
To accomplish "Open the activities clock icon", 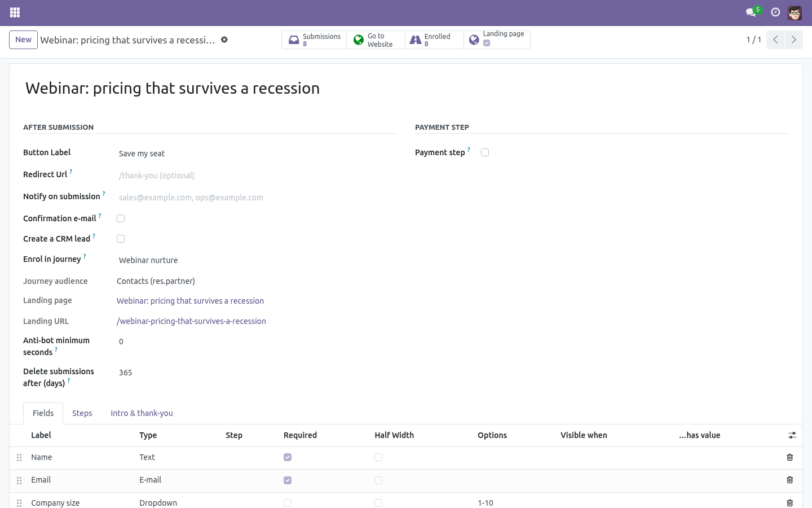I will pos(775,12).
